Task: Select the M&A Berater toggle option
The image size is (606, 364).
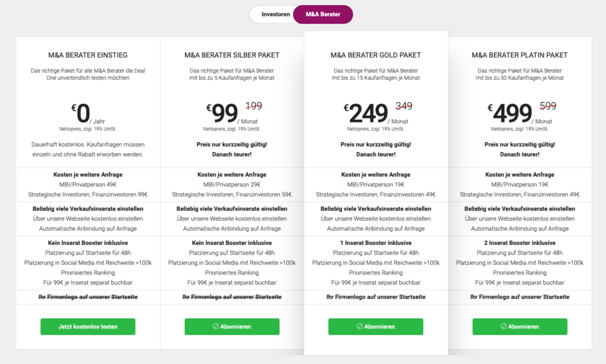Action: (323, 14)
